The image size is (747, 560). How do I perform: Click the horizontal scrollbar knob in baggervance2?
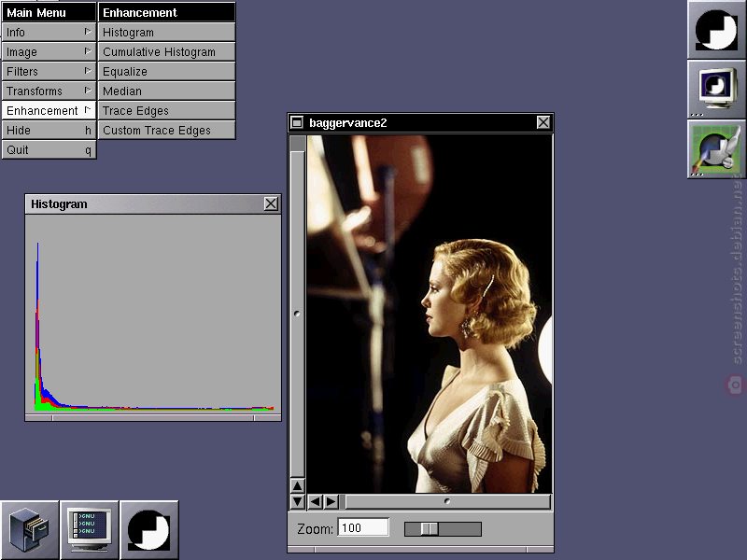pyautogui.click(x=448, y=501)
